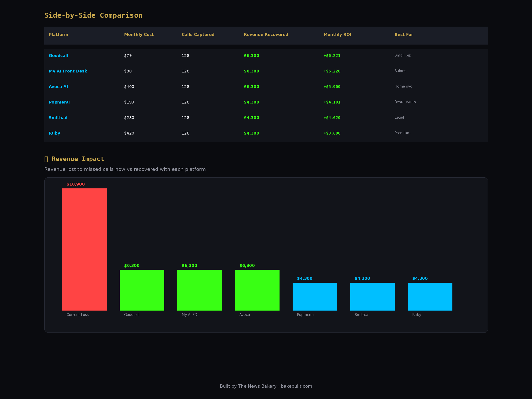Click the +$4,020 ROI value

click(332, 118)
